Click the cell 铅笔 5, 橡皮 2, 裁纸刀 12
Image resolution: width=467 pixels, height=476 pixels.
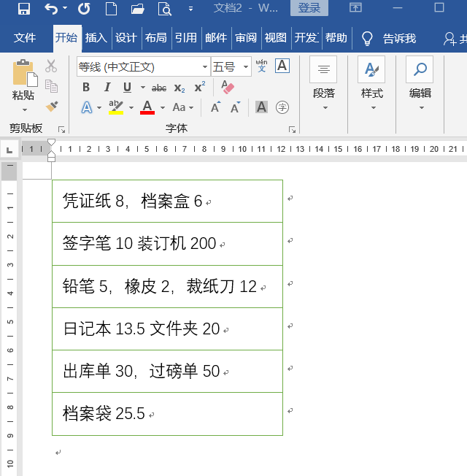pyautogui.click(x=167, y=287)
